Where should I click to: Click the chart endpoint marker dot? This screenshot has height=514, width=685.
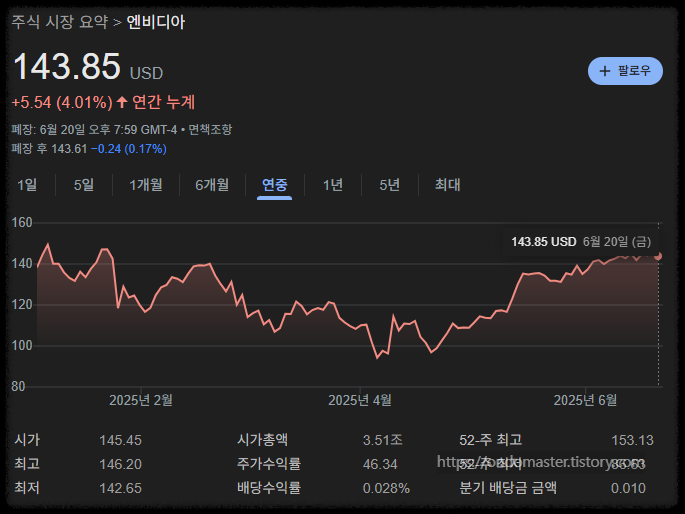pos(658,256)
